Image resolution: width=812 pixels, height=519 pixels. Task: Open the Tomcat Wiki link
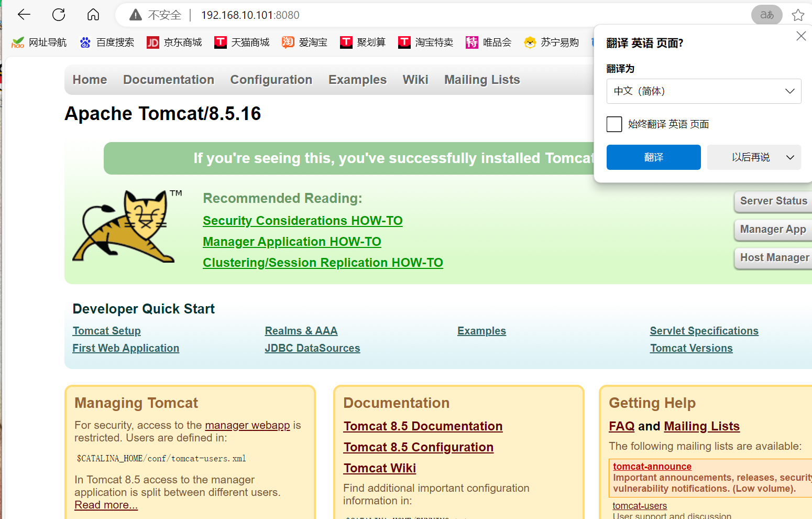point(380,468)
